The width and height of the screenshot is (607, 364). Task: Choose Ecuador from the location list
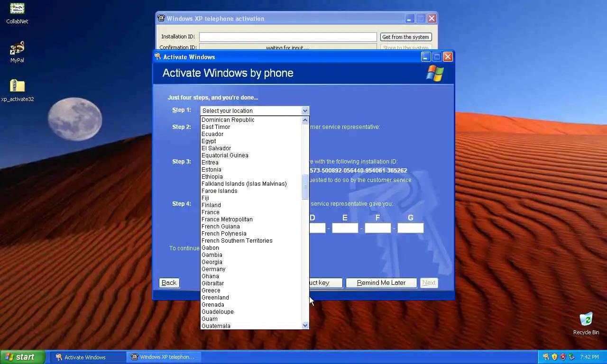coord(251,134)
